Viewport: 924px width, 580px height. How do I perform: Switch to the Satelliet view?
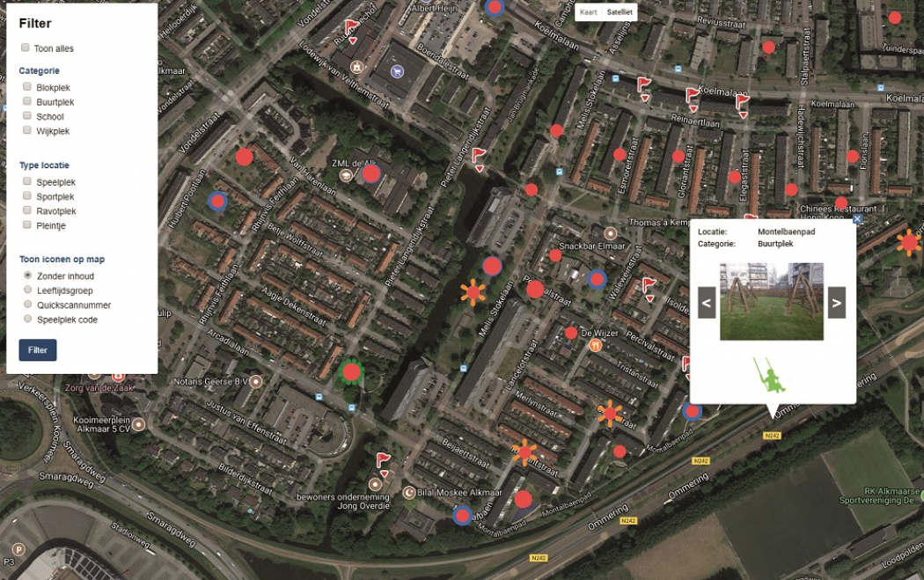620,11
